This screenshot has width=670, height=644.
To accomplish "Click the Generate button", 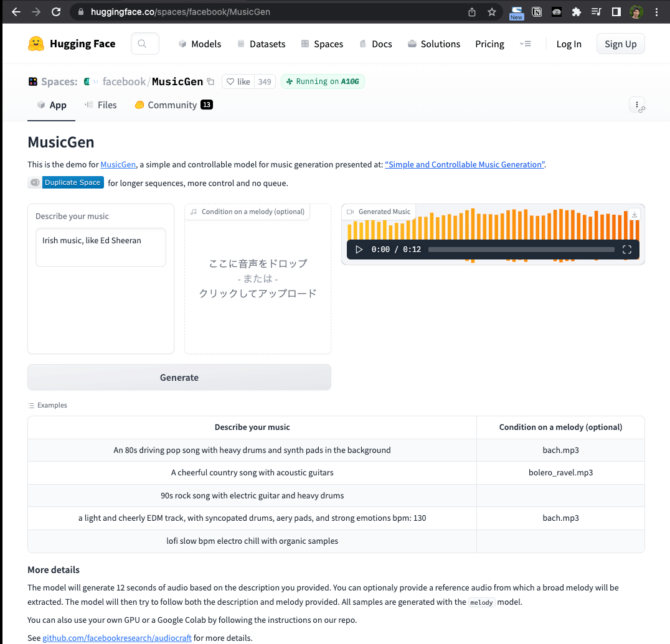I will [x=179, y=377].
